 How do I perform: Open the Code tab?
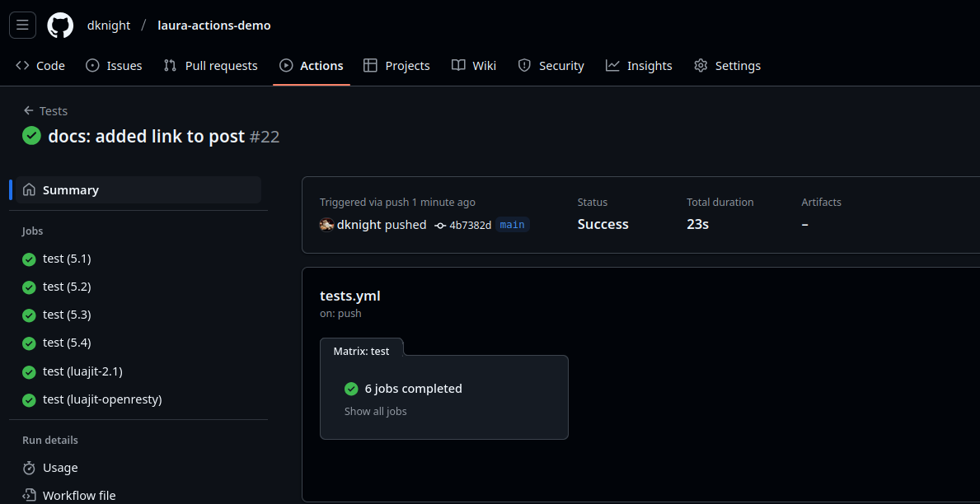click(x=40, y=66)
